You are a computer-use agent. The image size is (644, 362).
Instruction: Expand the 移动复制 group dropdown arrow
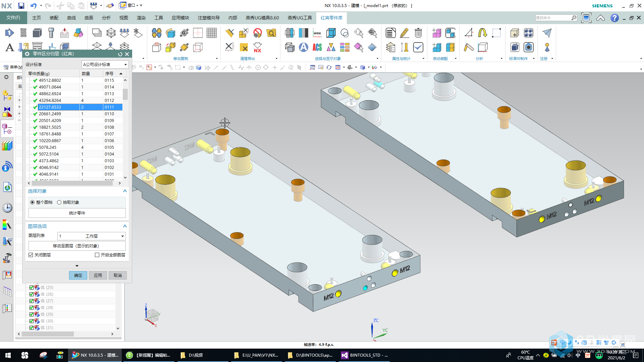click(x=217, y=59)
